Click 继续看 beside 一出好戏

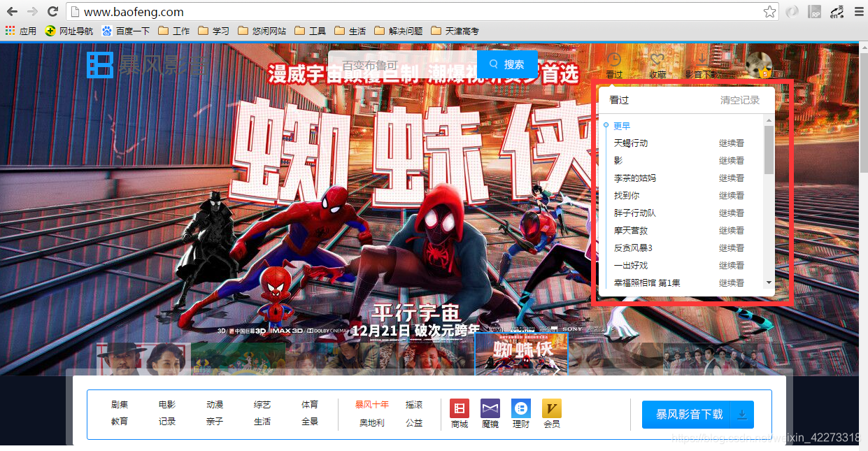(732, 266)
